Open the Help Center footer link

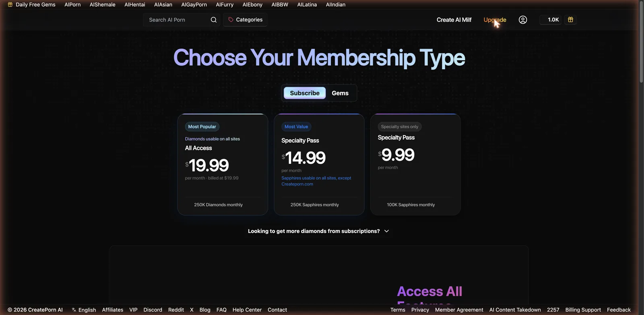pyautogui.click(x=247, y=310)
